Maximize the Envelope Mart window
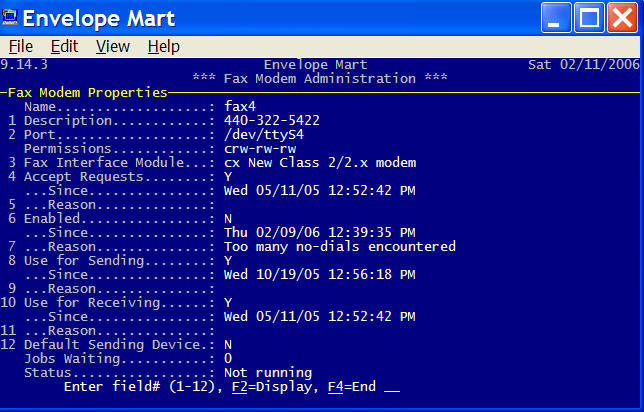 click(x=589, y=18)
